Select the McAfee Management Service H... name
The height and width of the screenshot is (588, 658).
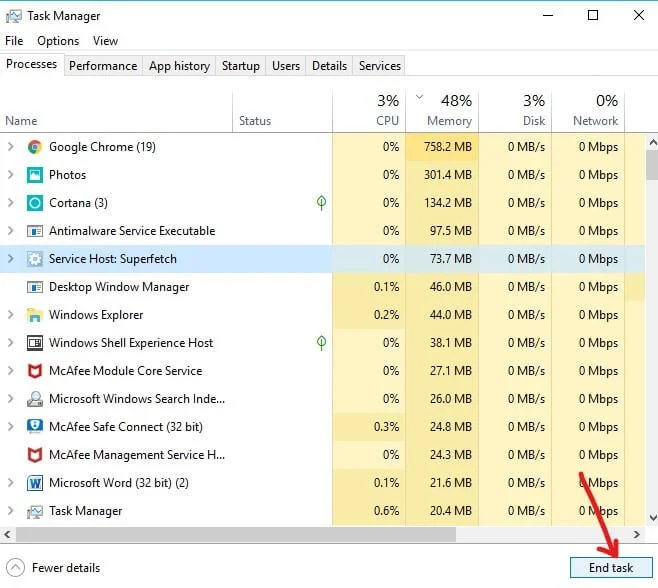point(137,455)
